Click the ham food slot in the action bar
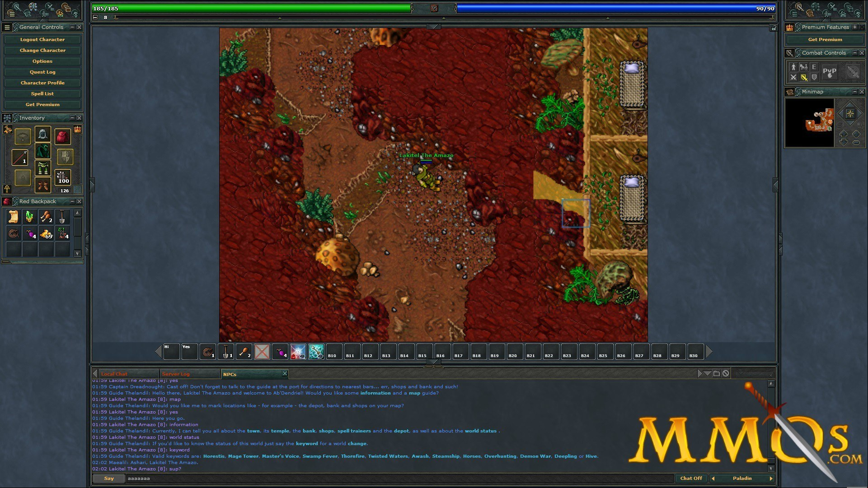This screenshot has height=488, width=868. [x=244, y=351]
